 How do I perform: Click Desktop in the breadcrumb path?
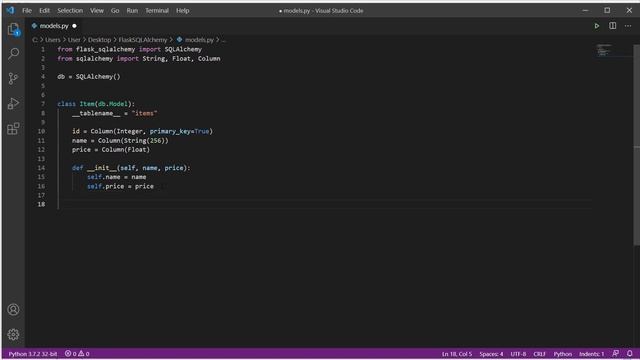(x=100, y=40)
